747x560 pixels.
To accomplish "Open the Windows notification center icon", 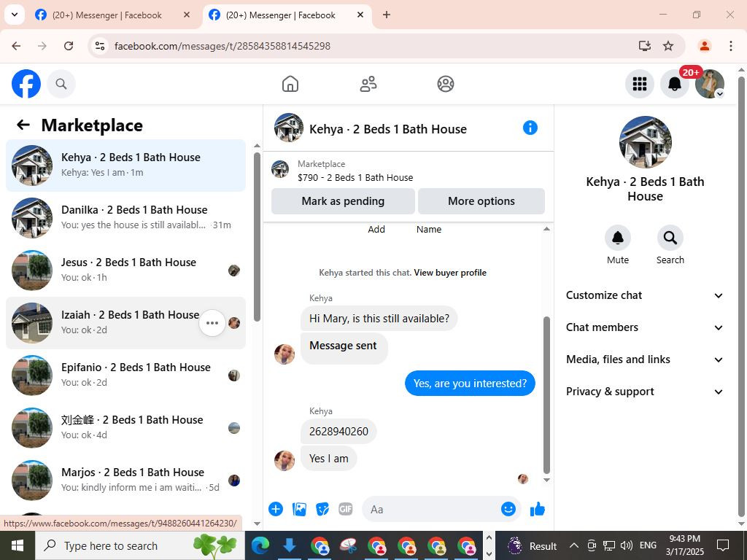I will pyautogui.click(x=723, y=545).
